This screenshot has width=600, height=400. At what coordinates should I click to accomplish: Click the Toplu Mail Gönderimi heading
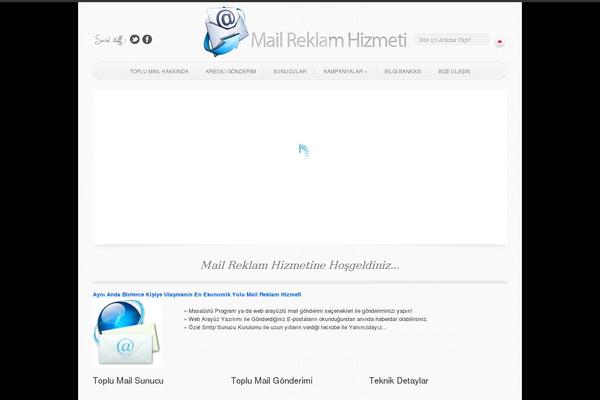pyautogui.click(x=272, y=380)
